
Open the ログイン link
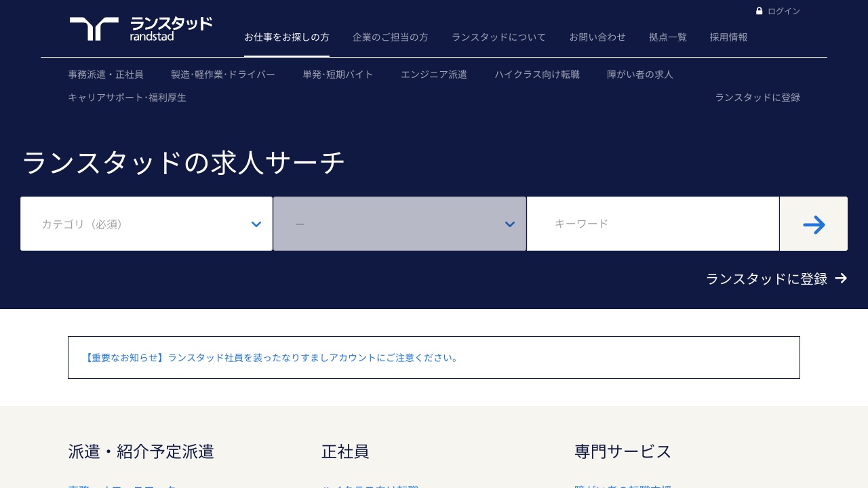pos(784,11)
